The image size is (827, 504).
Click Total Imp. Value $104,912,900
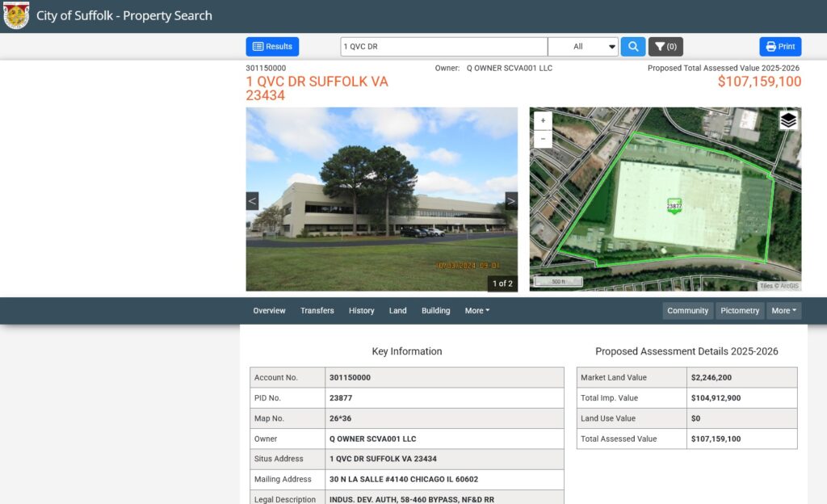[716, 398]
